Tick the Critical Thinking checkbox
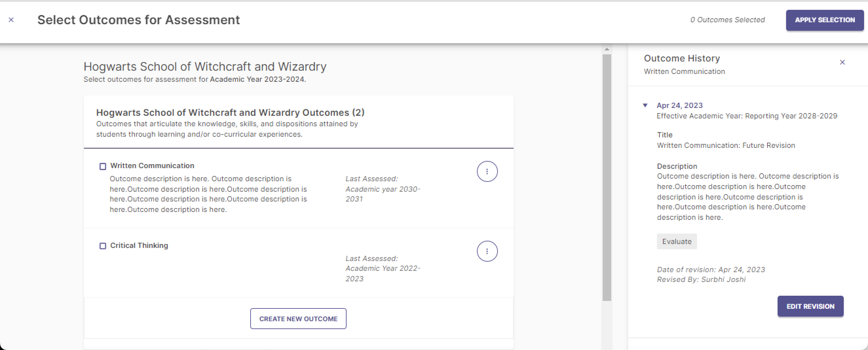 pos(103,246)
